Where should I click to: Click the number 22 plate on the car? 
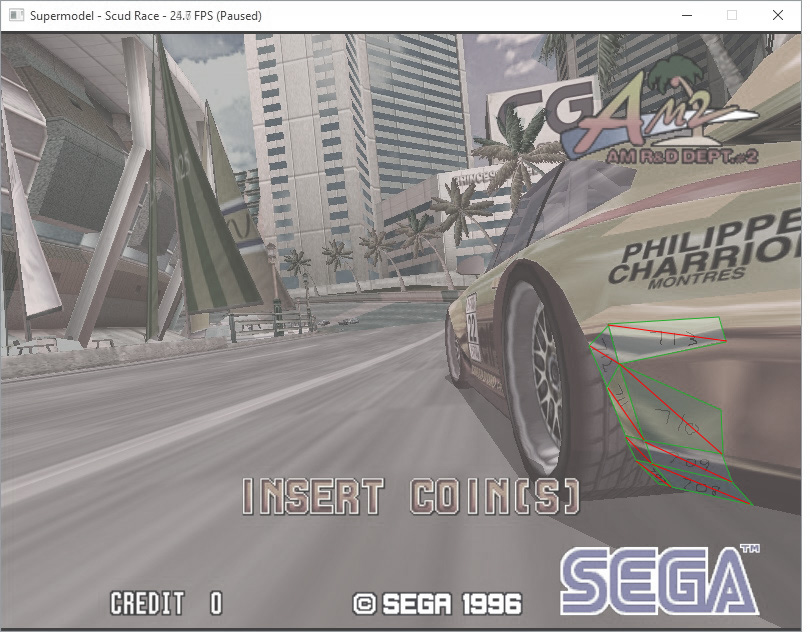472,326
